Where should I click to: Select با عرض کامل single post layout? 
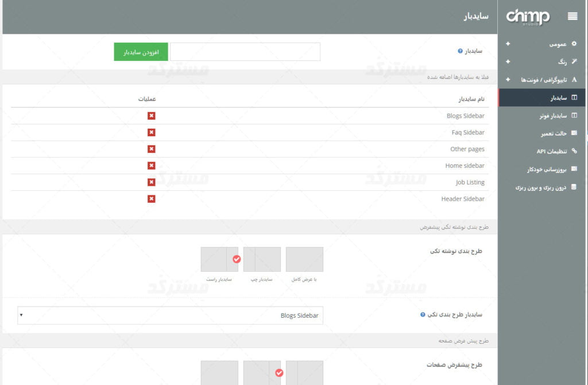pos(304,259)
